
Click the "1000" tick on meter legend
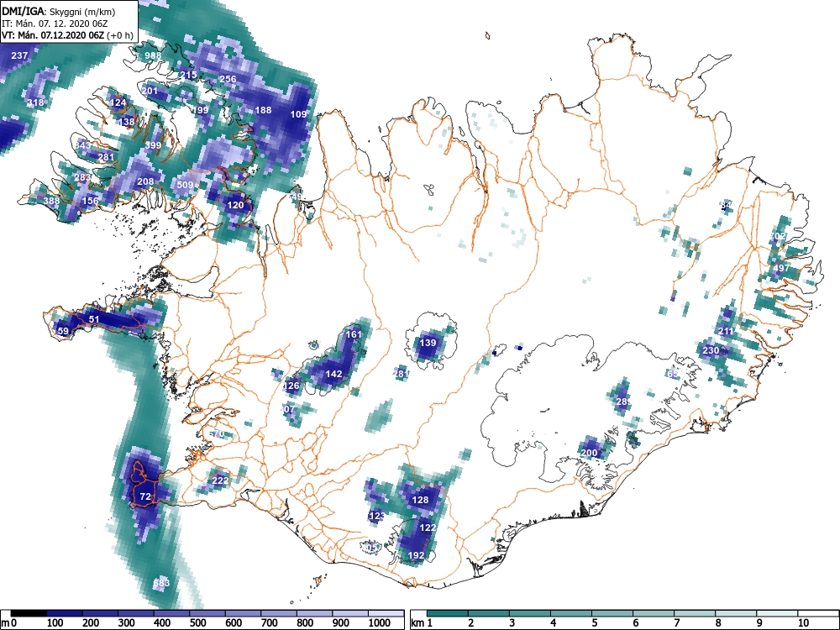[380, 623]
